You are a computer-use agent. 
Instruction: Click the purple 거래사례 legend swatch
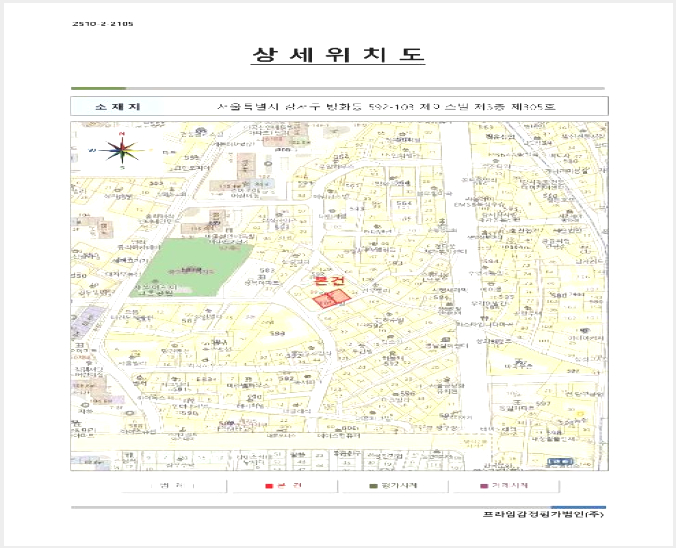pos(484,486)
